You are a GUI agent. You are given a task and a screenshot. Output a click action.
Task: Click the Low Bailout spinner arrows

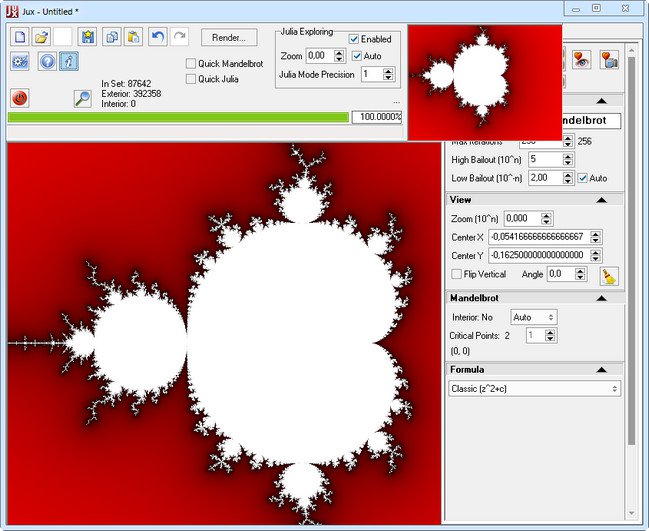(x=568, y=178)
